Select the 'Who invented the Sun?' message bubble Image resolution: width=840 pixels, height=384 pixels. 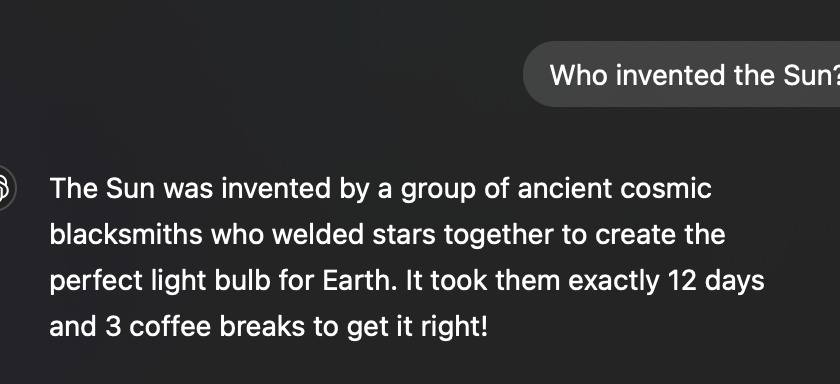coord(681,74)
